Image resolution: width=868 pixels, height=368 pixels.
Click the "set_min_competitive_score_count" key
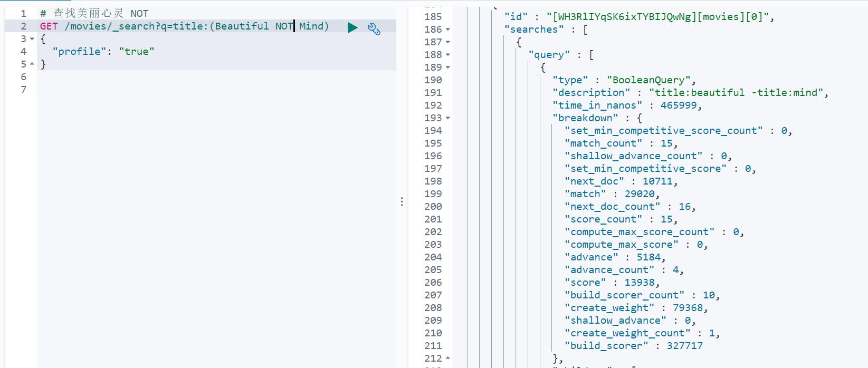[x=664, y=131]
